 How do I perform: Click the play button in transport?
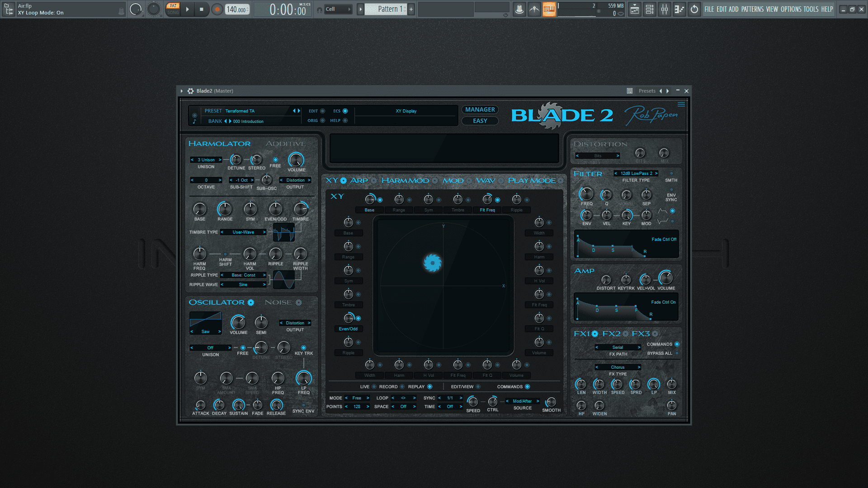point(187,9)
